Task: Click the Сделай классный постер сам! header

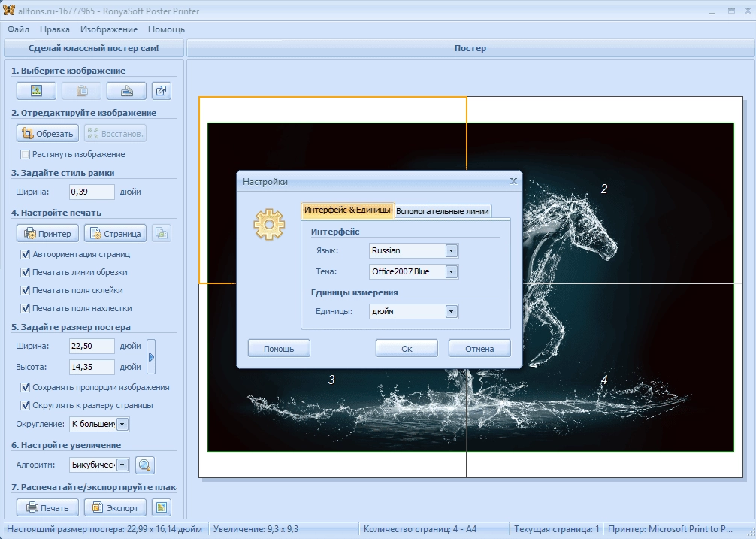Action: pyautogui.click(x=93, y=48)
